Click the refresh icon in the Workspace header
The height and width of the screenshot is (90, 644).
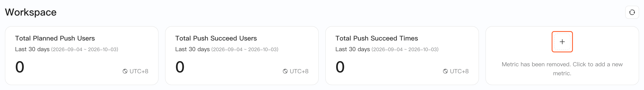point(632,12)
